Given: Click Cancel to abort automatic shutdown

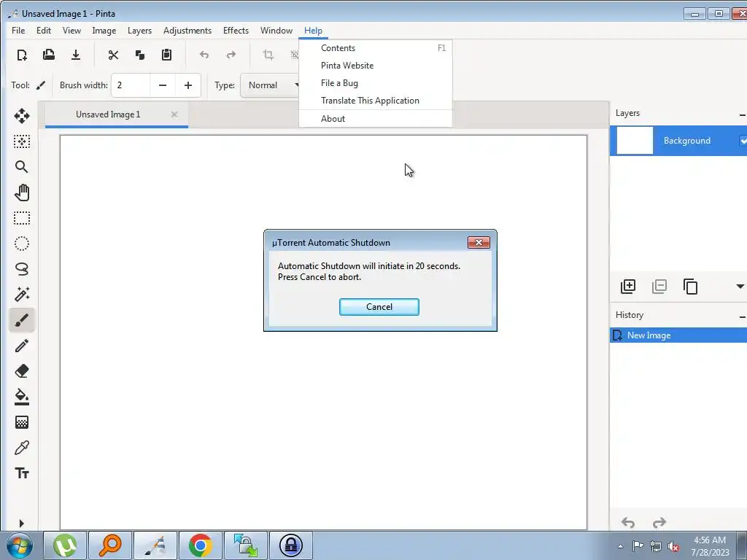Looking at the screenshot, I should (379, 307).
